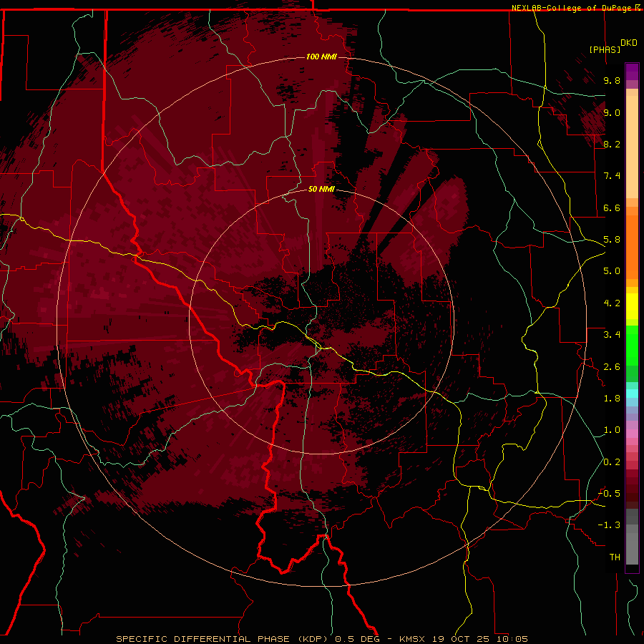Click the cyan segment of the color bar

click(632, 394)
